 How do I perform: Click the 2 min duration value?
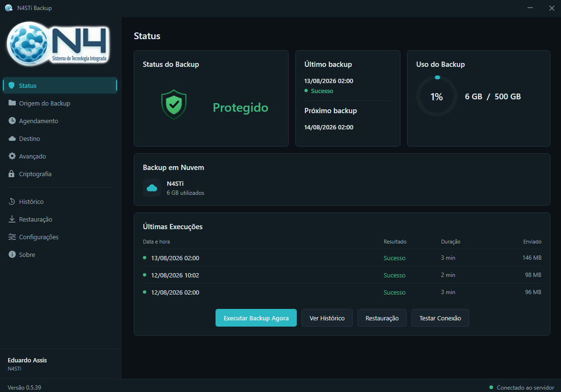(x=448, y=275)
